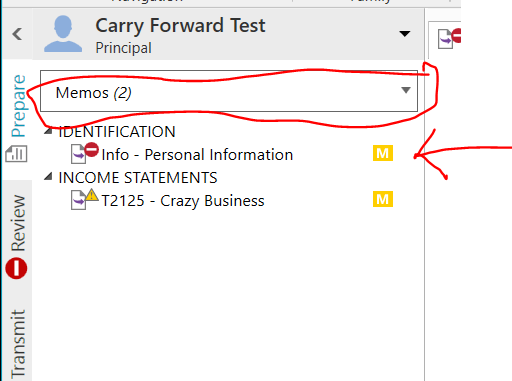
Task: Click the yellow M memo badge beside Info
Action: tap(383, 153)
